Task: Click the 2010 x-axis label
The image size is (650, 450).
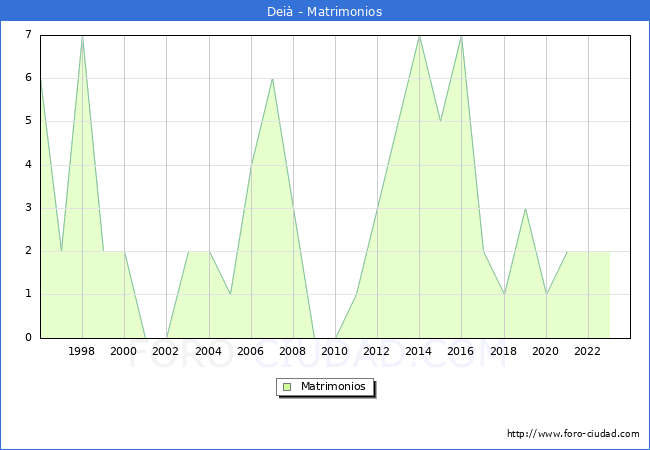Action: [335, 351]
